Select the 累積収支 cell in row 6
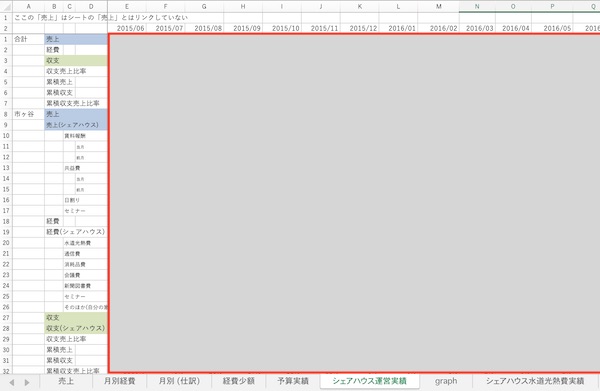600x391 pixels. pyautogui.click(x=59, y=93)
